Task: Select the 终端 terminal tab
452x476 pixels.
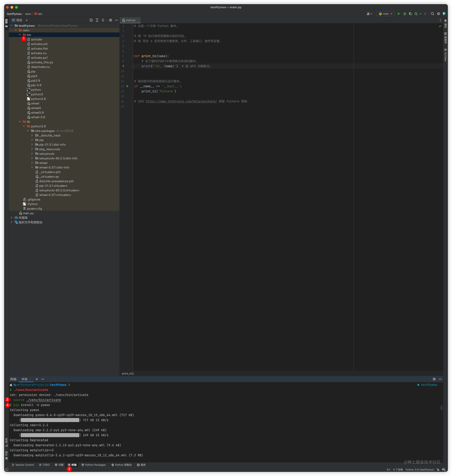Action: point(72,465)
